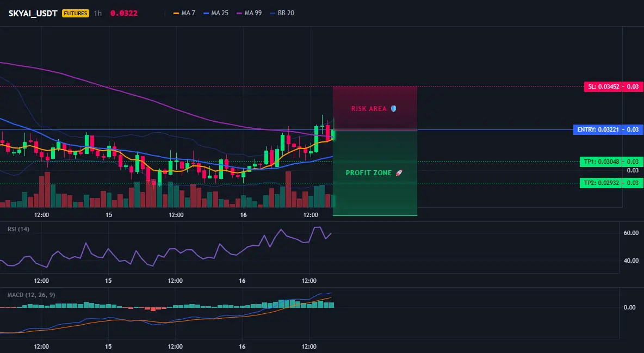This screenshot has height=353, width=644.
Task: Click the date 15 on main chart axis
Action: tap(109, 215)
